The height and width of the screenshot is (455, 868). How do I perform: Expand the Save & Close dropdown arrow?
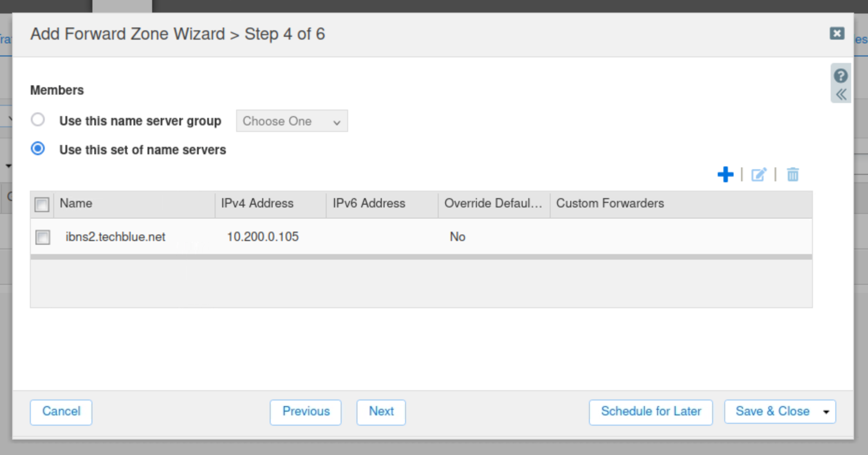pyautogui.click(x=826, y=412)
